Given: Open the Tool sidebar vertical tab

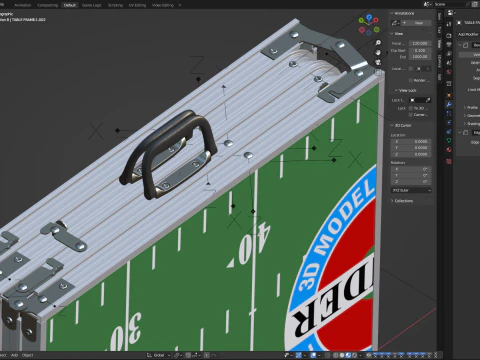Looking at the screenshot, I should coord(439,30).
